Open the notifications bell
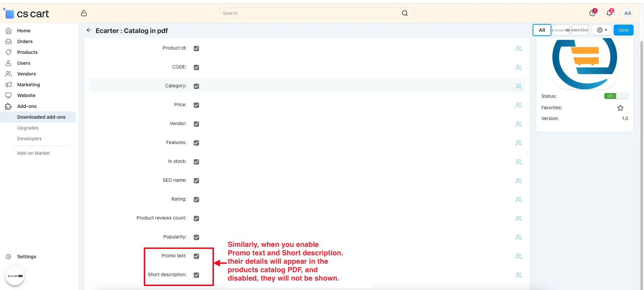Viewport: 644px width, 290px height. [609, 13]
